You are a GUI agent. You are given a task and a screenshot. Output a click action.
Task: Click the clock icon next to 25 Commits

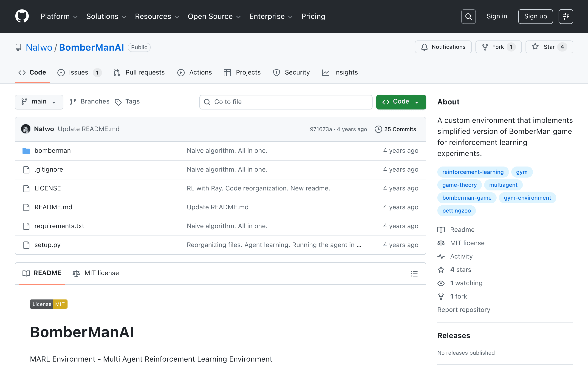[378, 129]
